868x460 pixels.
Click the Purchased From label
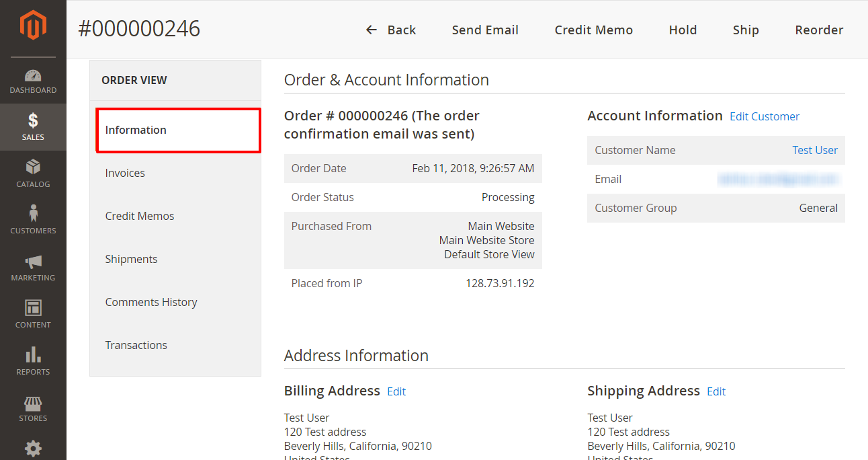click(331, 227)
